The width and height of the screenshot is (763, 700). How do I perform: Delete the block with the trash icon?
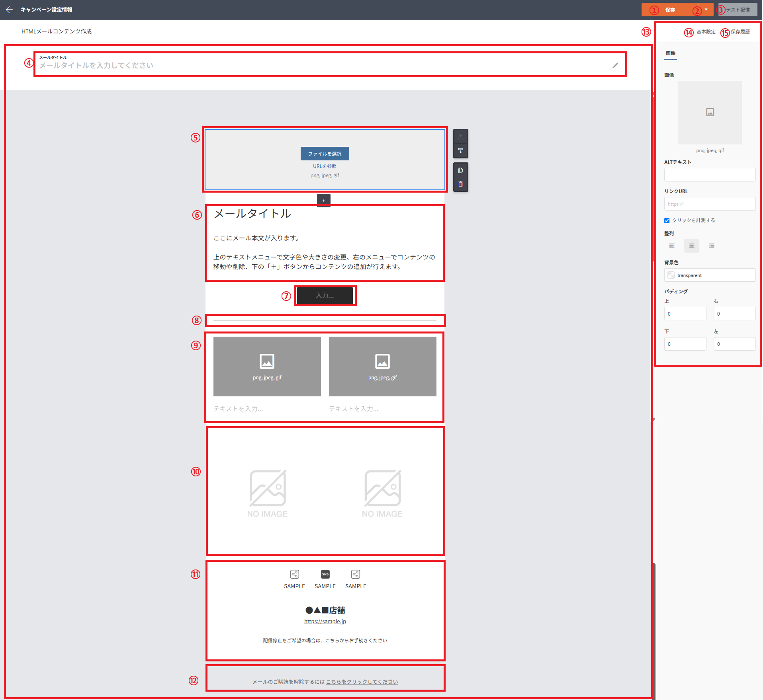coord(461,184)
